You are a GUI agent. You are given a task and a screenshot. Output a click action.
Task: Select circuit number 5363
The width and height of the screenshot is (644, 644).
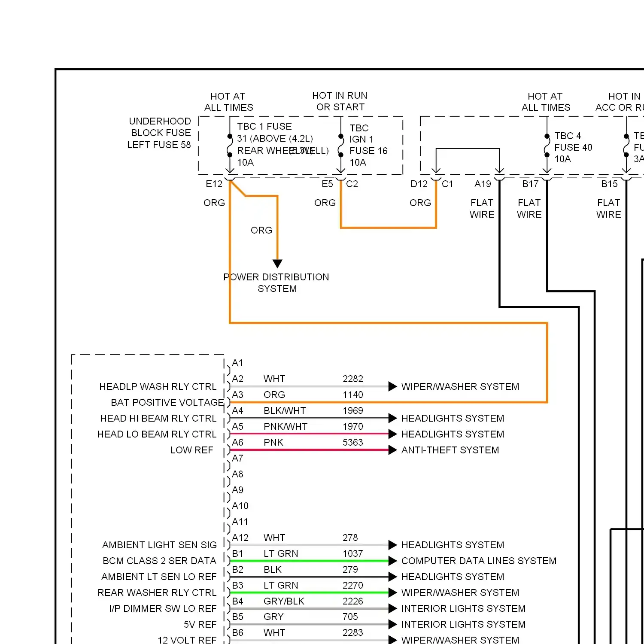pos(352,442)
